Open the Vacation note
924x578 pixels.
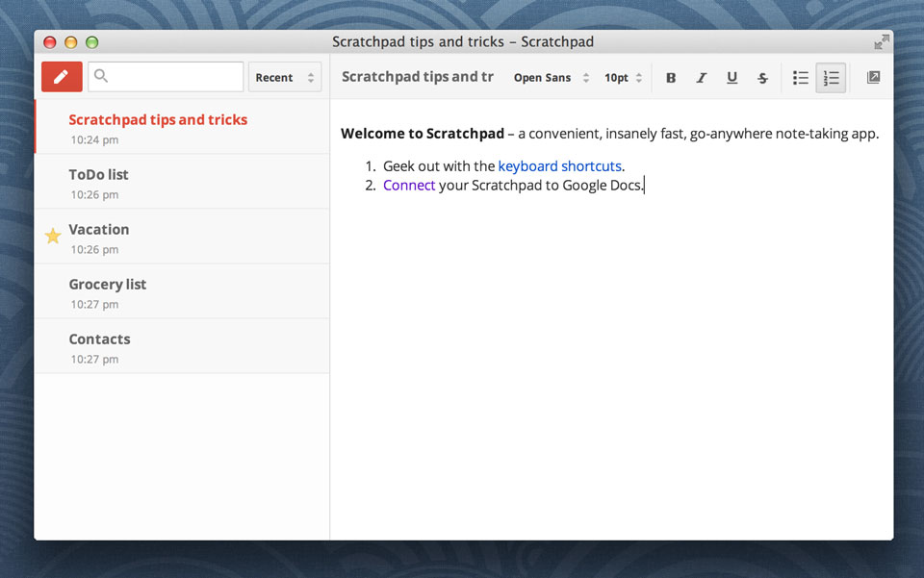(x=182, y=236)
